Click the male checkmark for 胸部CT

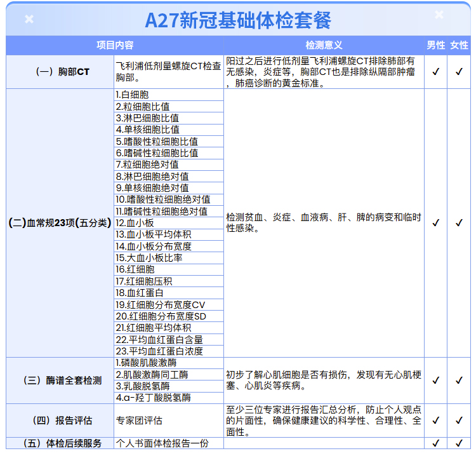[435, 72]
